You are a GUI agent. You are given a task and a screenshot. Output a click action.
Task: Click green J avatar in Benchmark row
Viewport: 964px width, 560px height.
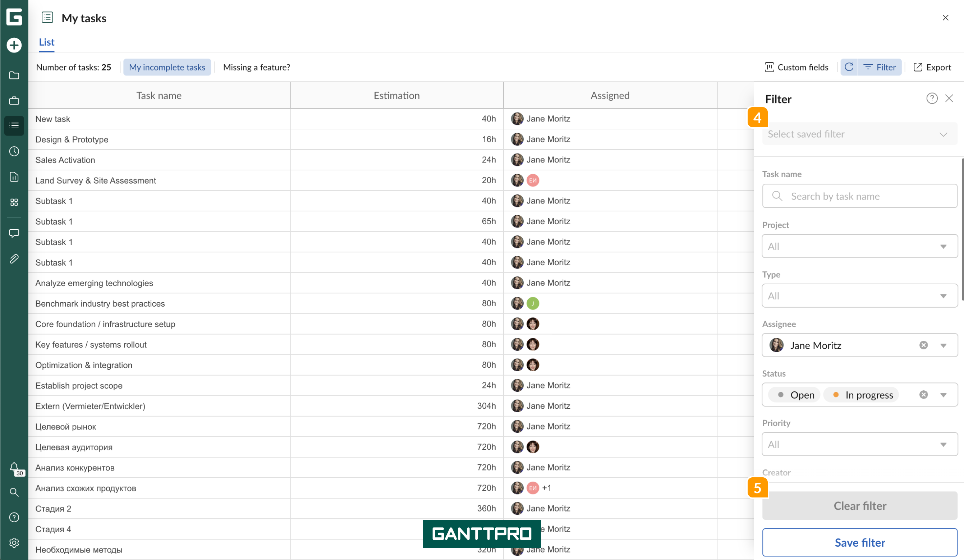click(533, 304)
